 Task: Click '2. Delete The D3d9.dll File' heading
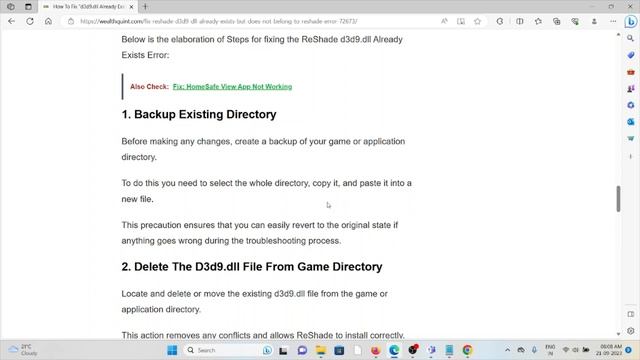252,267
